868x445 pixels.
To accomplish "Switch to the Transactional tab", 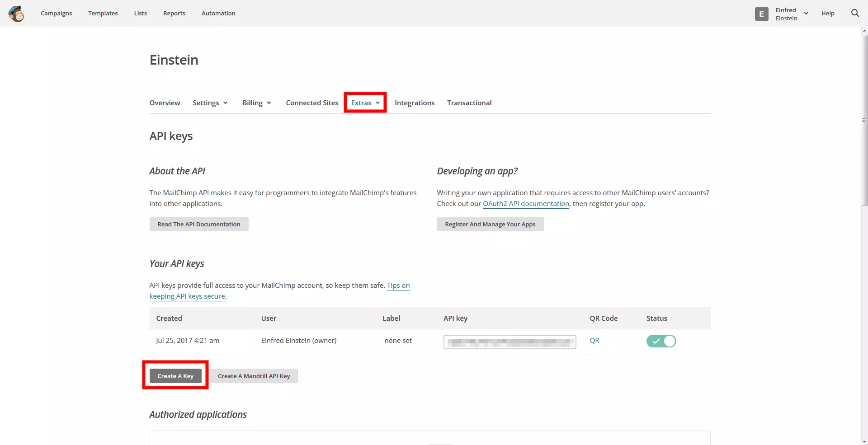I will (x=469, y=103).
